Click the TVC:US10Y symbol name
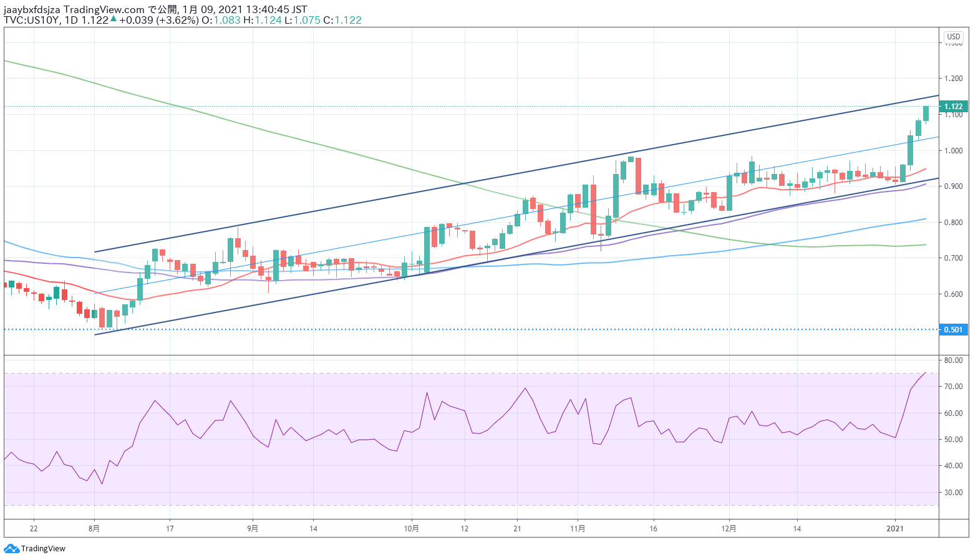 32,20
